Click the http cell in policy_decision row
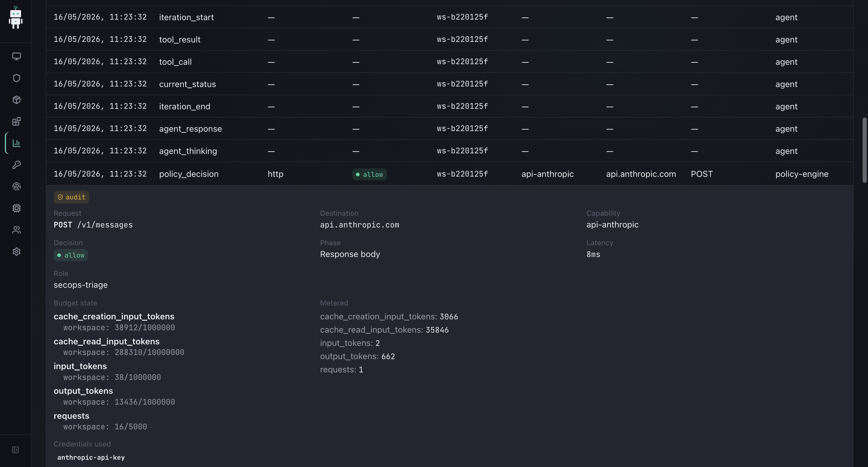Viewport: 868px width, 467px height. [x=275, y=174]
